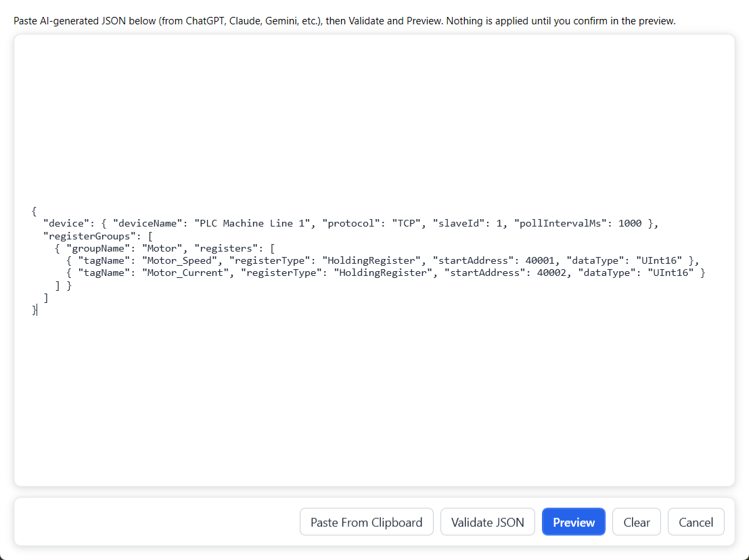Open the Preview of changes
Image resolution: width=749 pixels, height=560 pixels.
pos(573,522)
